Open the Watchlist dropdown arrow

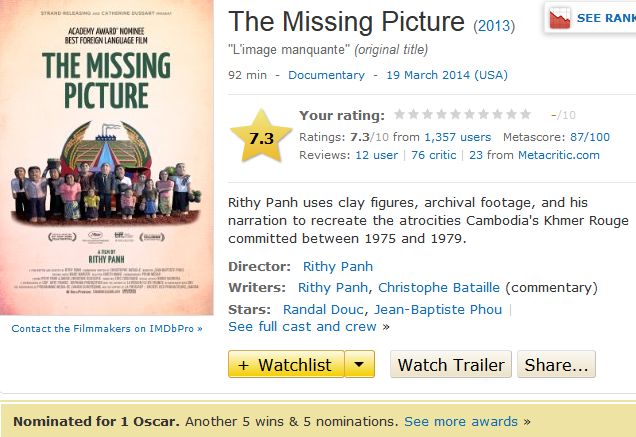pyautogui.click(x=360, y=364)
